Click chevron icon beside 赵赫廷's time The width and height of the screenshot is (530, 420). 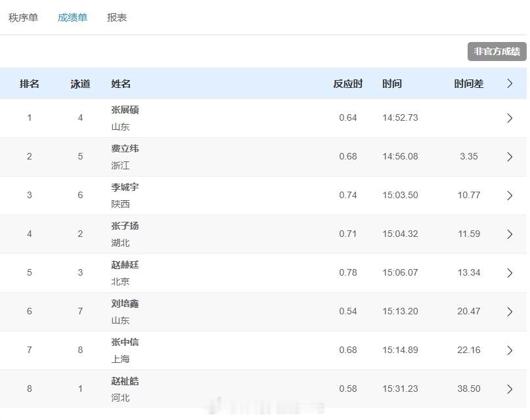(510, 273)
